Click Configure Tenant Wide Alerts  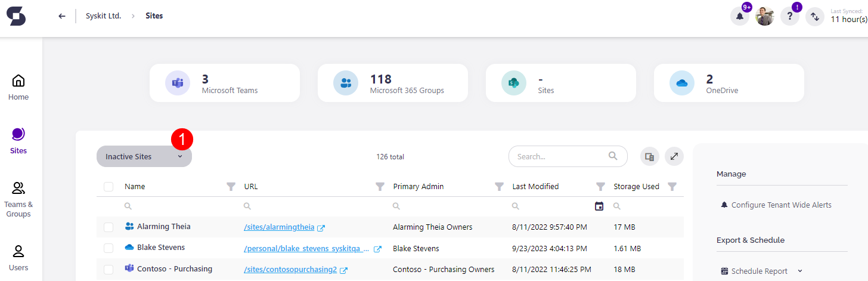click(776, 205)
